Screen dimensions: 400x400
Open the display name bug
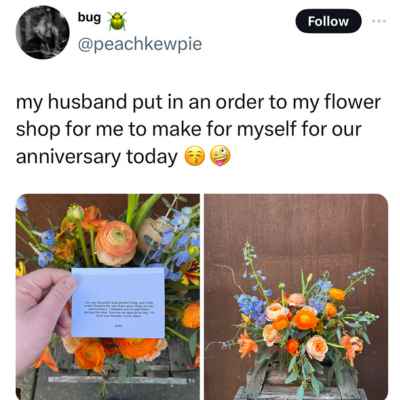89,17
